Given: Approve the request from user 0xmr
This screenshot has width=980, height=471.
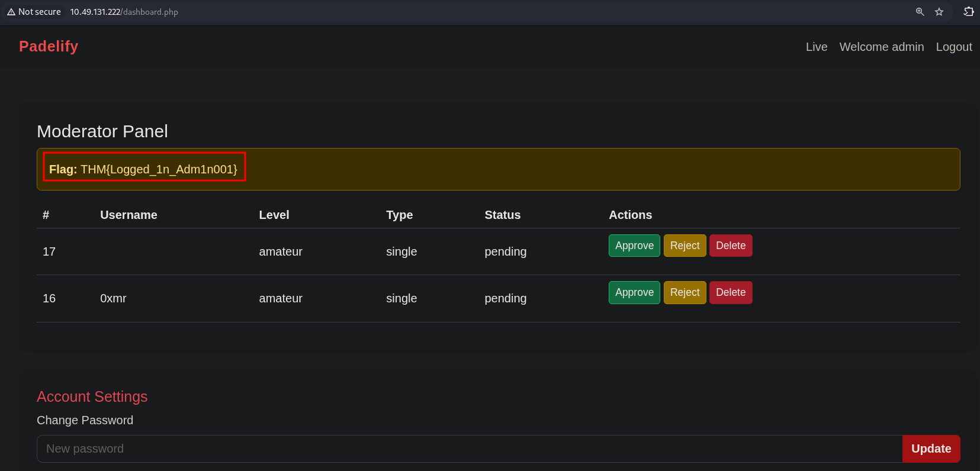Looking at the screenshot, I should [634, 292].
